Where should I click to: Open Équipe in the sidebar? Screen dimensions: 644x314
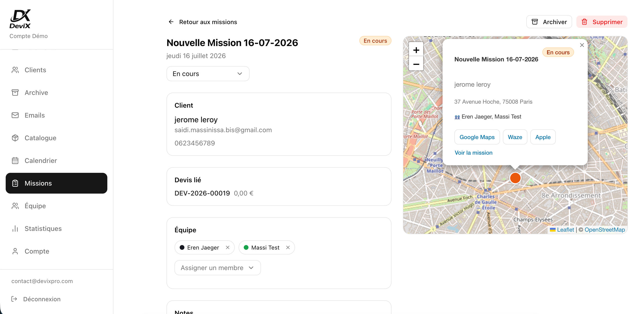pos(57,206)
